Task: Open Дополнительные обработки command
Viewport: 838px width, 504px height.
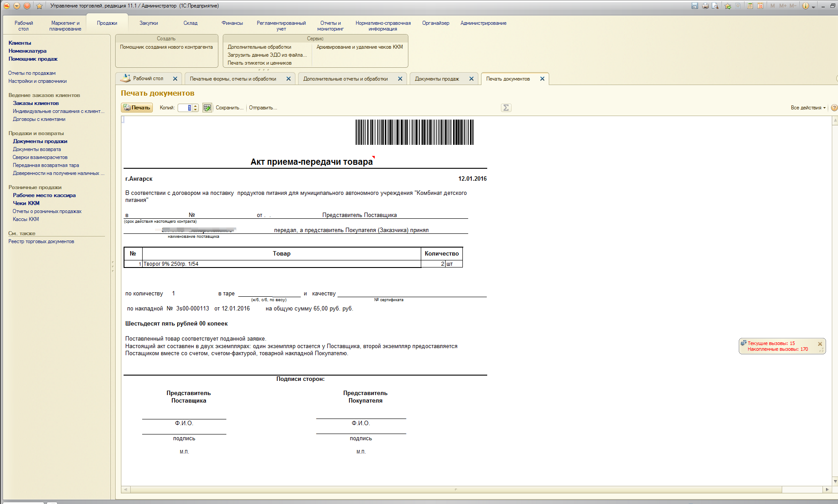Action: coord(260,47)
